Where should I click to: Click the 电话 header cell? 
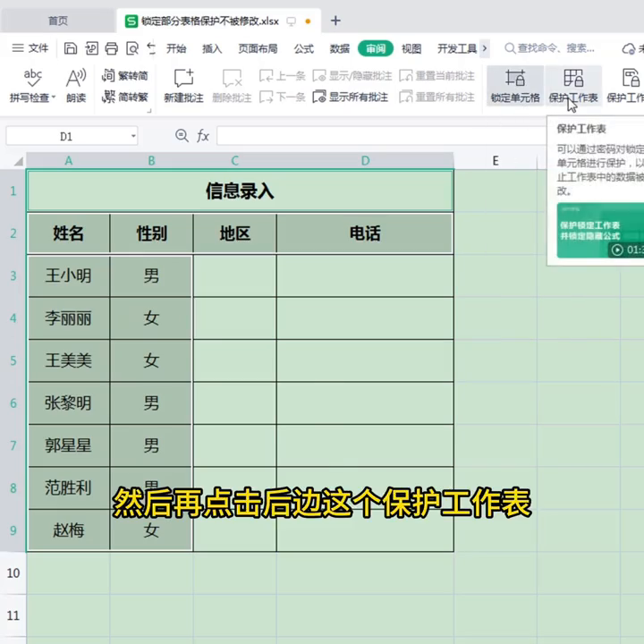pyautogui.click(x=365, y=233)
